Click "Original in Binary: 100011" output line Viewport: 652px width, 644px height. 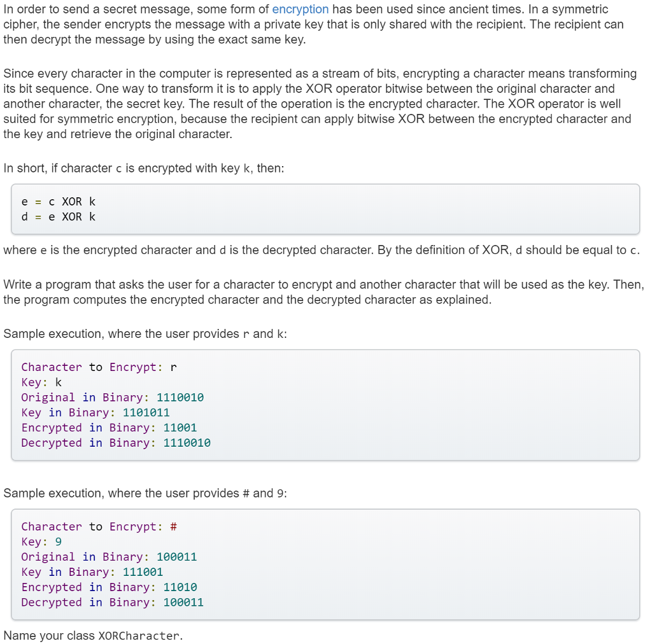pyautogui.click(x=109, y=557)
